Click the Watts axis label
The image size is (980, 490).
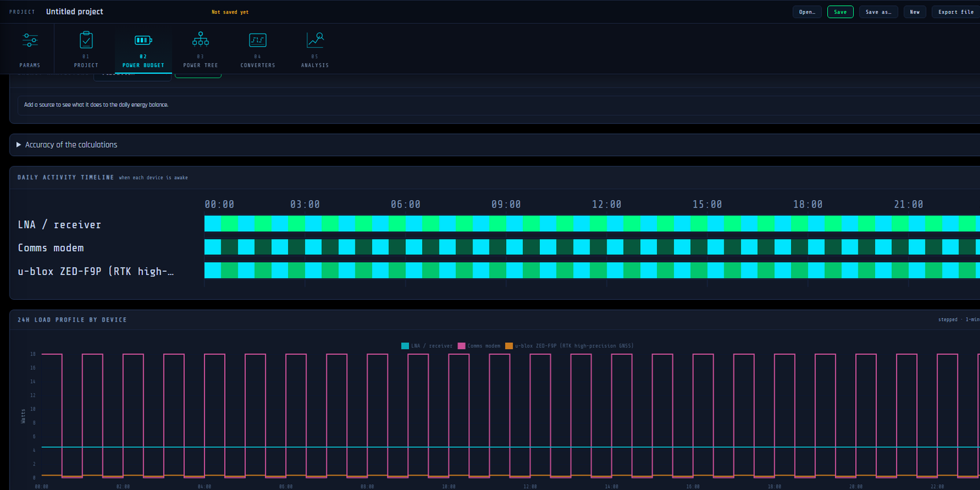24,416
